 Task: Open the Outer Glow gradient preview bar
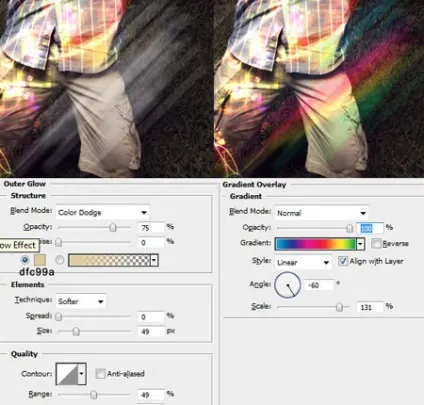tap(109, 260)
